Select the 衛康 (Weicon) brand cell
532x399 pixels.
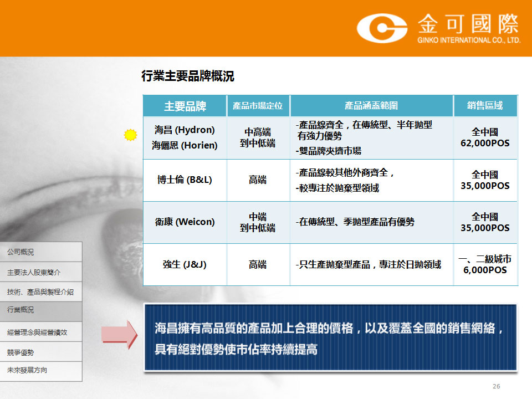[x=185, y=222]
